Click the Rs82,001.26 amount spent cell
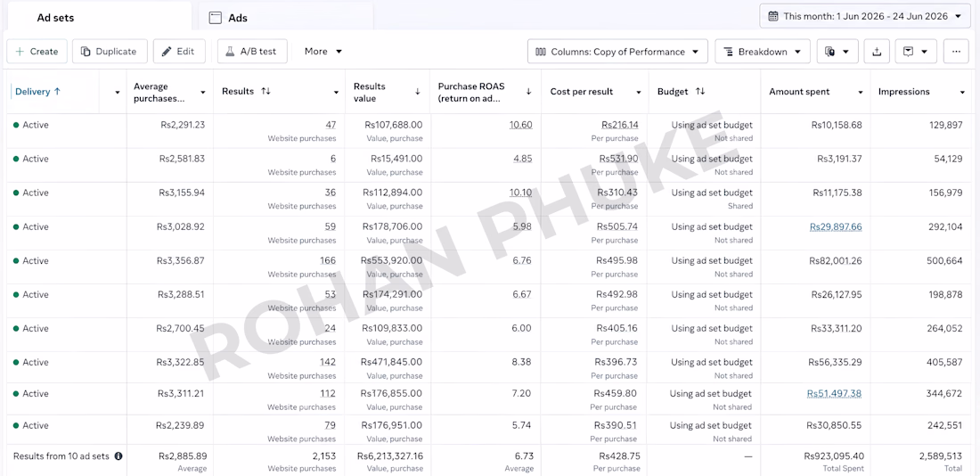The image size is (980, 476). (836, 261)
